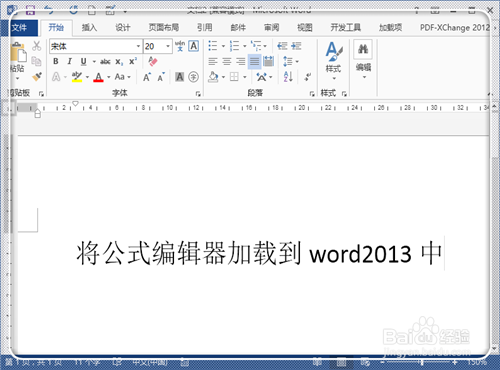Open the 字体 Font dialog launcher

pyautogui.click(x=198, y=94)
